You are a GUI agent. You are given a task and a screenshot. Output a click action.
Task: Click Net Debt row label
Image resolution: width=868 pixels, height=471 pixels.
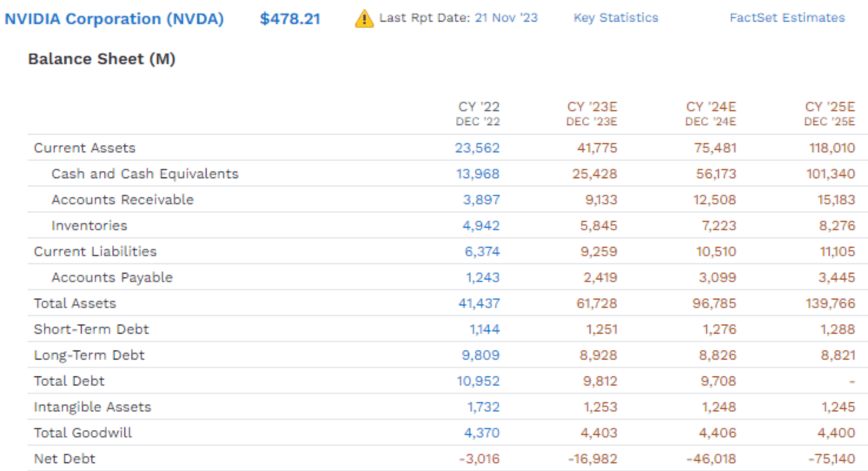tap(64, 459)
